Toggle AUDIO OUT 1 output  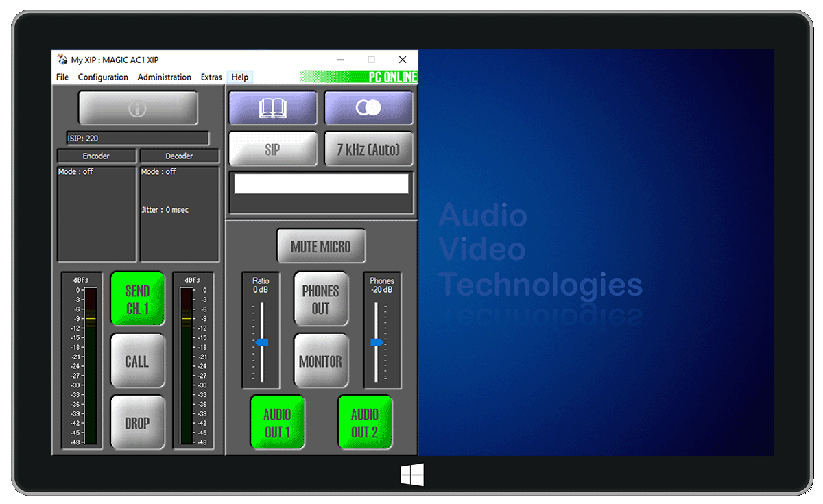pos(277,422)
